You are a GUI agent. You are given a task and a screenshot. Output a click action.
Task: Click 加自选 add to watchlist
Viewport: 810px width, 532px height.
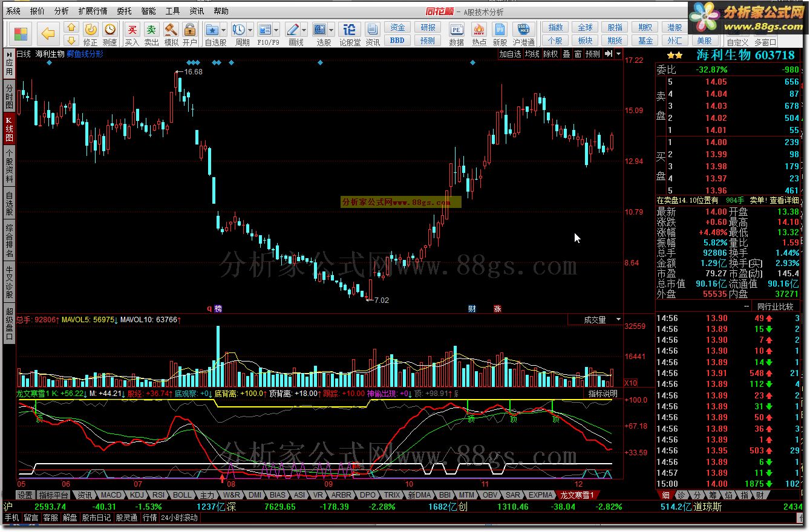(510, 54)
